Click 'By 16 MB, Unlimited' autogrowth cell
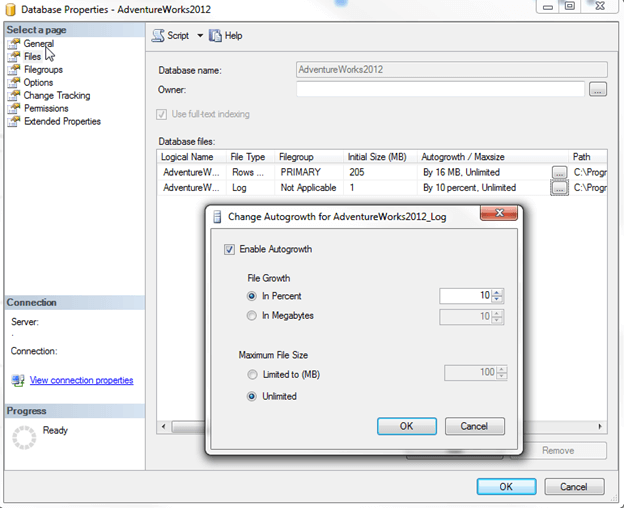This screenshot has width=624, height=508. point(484,172)
